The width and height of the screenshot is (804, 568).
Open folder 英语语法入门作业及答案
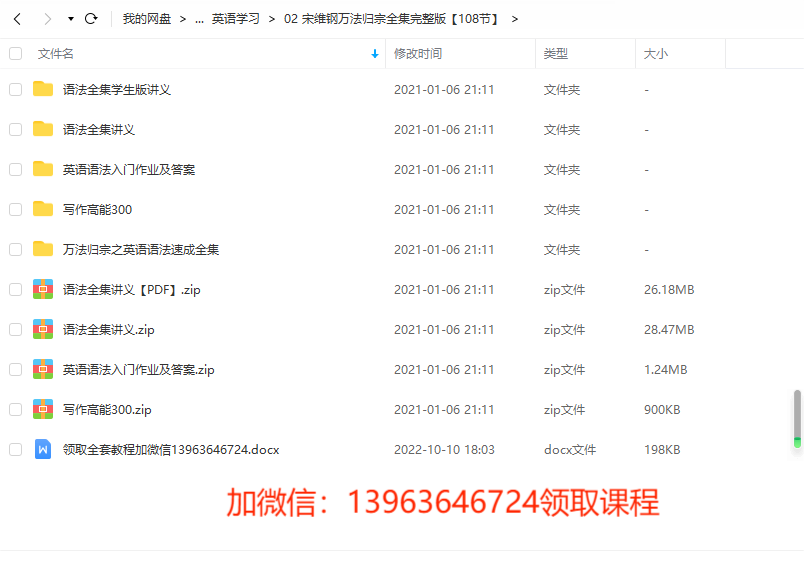pos(129,170)
